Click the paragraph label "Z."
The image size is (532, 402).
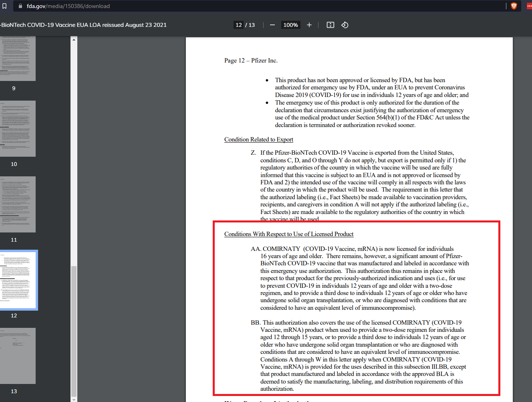(x=254, y=153)
